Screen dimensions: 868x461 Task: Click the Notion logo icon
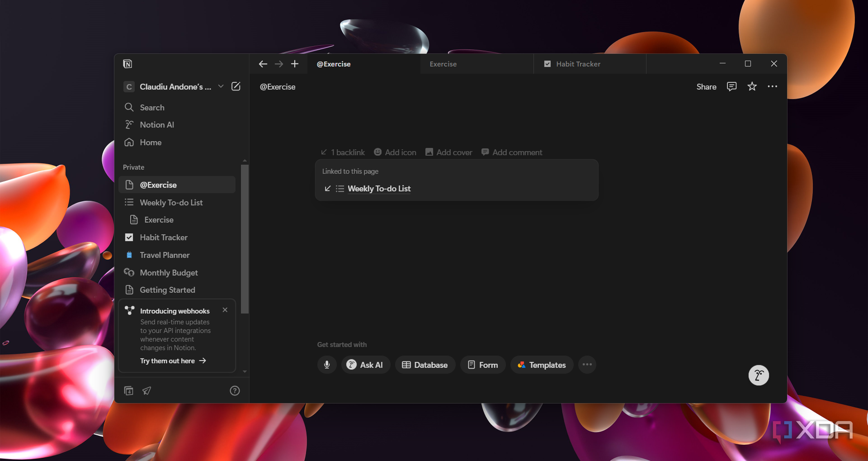tap(127, 64)
